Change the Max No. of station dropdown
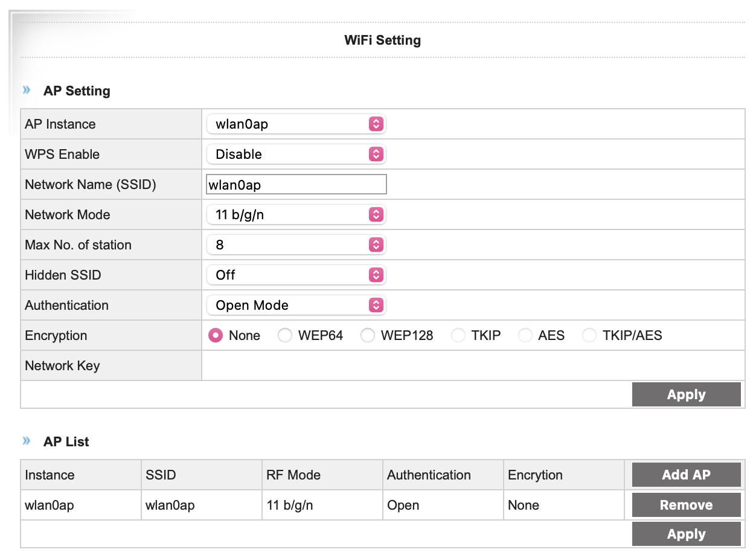756x558 pixels. pyautogui.click(x=296, y=245)
